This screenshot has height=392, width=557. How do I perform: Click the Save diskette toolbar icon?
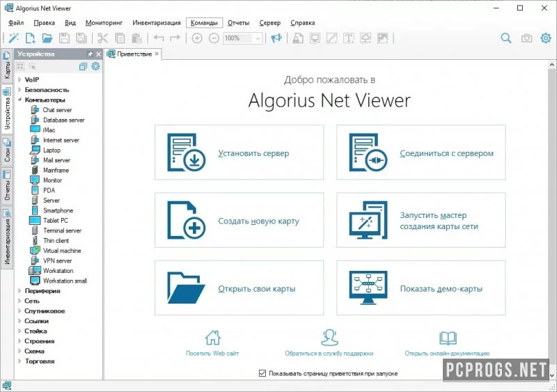[64, 38]
